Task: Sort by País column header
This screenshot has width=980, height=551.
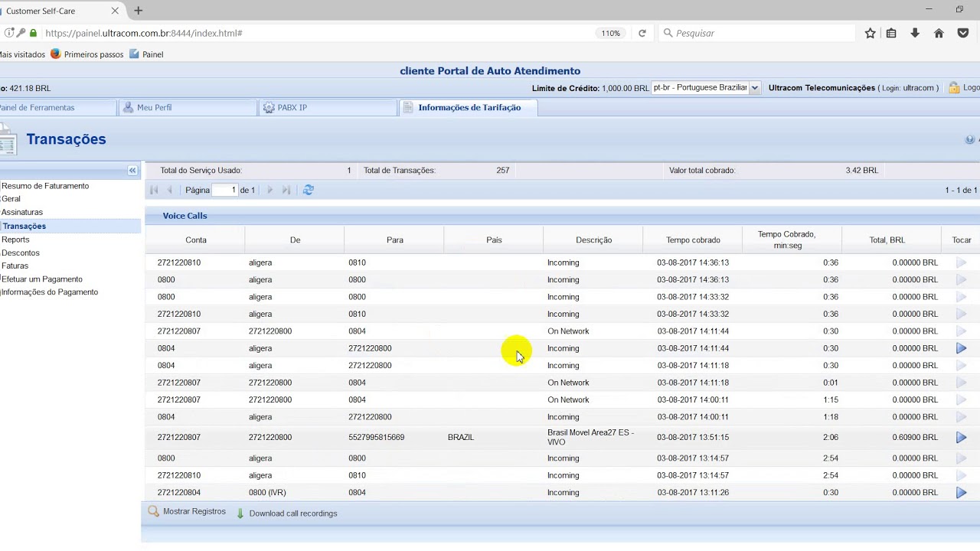Action: tap(494, 240)
